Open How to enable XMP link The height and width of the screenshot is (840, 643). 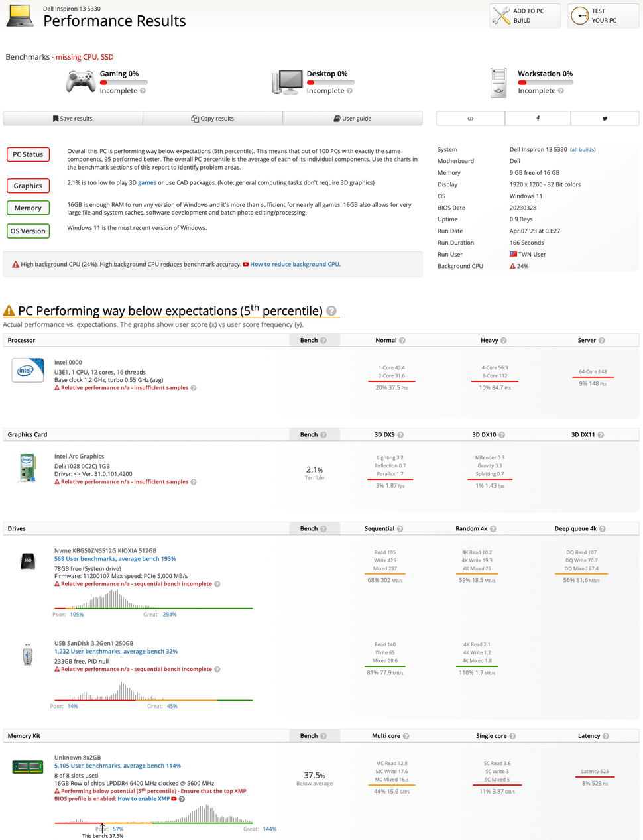tap(144, 799)
